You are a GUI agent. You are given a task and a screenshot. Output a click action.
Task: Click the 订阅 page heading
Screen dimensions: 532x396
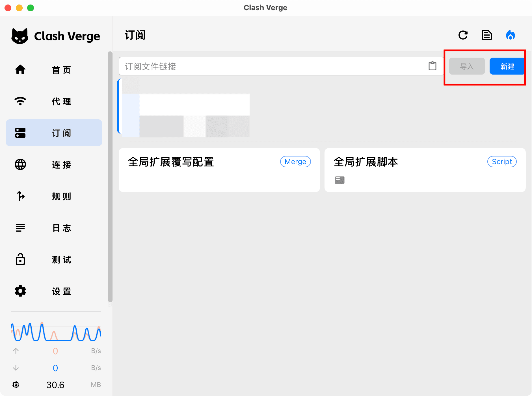click(135, 35)
